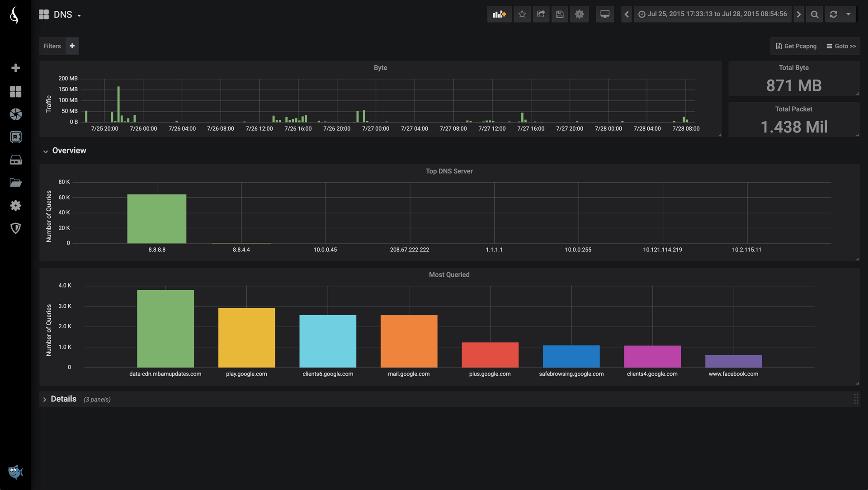Select the monitor/display icon in toolbar

click(x=604, y=14)
